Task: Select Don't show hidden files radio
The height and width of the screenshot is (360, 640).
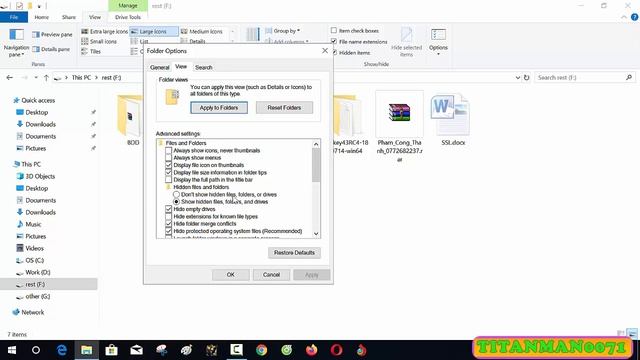Action: [x=176, y=195]
